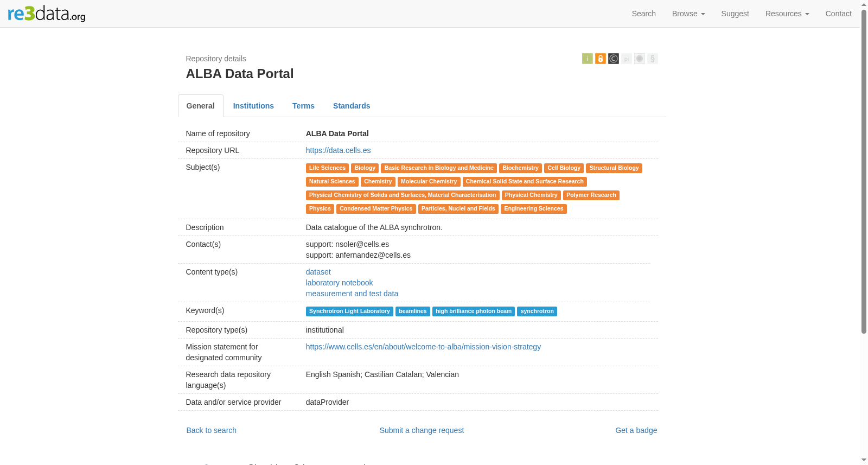This screenshot has width=868, height=465.
Task: Click the Synchrotron Light Laboratory keyword tag
Action: click(349, 311)
